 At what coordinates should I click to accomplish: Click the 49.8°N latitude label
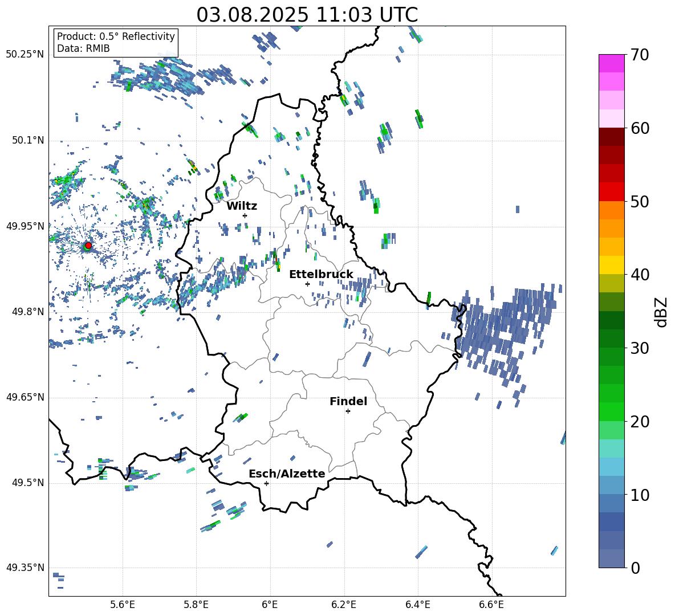pyautogui.click(x=28, y=312)
